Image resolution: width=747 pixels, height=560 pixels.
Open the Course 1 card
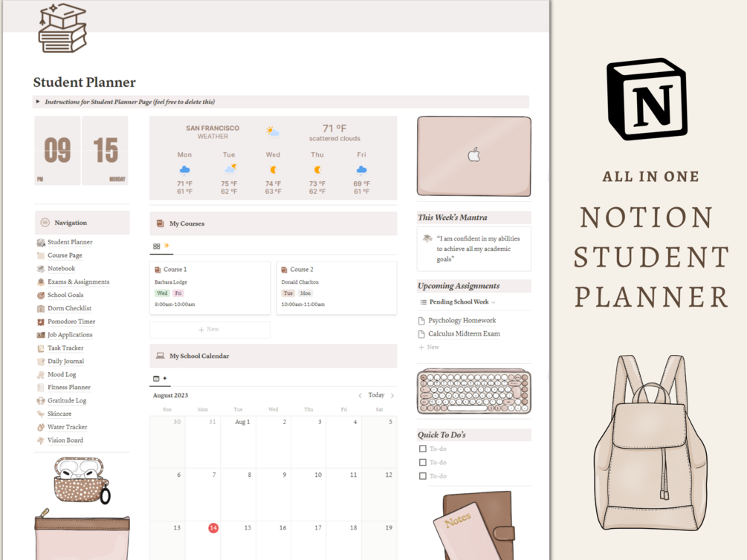click(x=210, y=287)
